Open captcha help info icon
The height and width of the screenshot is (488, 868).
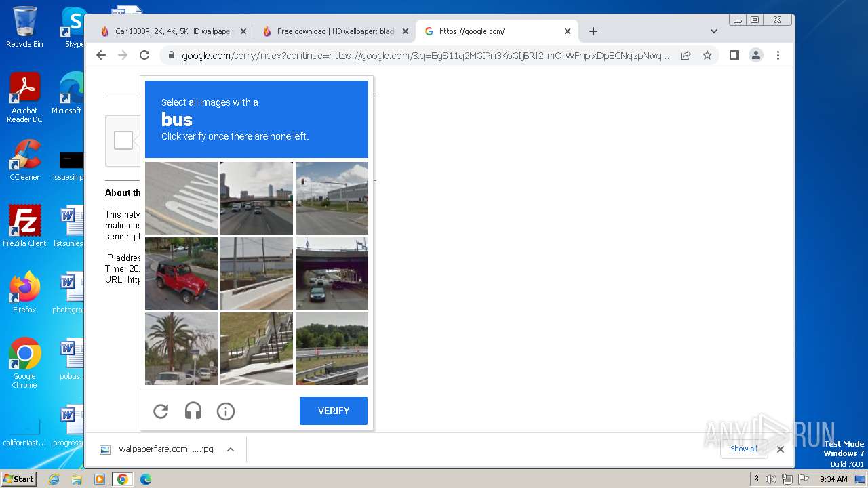point(226,411)
